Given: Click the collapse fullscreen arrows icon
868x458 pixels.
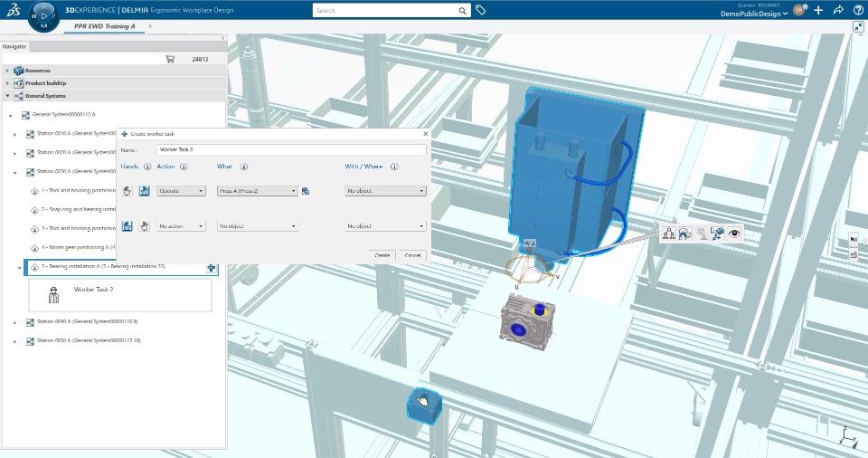Looking at the screenshot, I should [859, 26].
